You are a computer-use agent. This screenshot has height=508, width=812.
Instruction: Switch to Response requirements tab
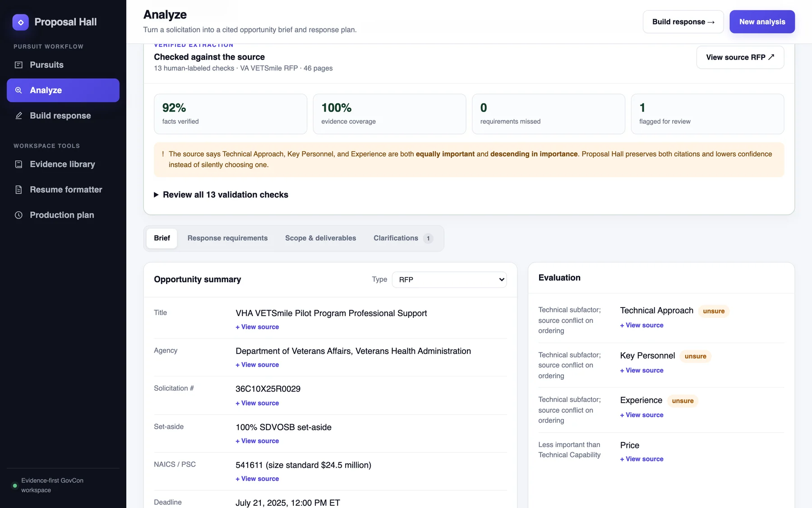click(x=227, y=238)
